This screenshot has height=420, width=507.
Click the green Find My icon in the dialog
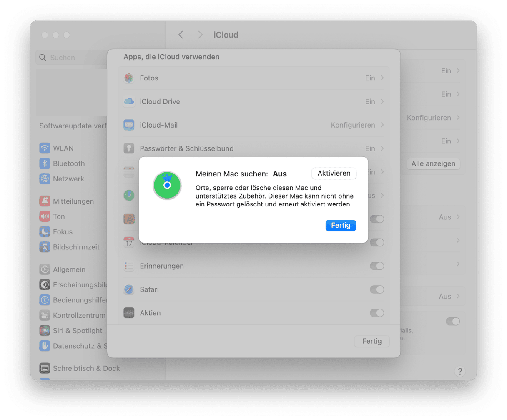[x=167, y=185]
